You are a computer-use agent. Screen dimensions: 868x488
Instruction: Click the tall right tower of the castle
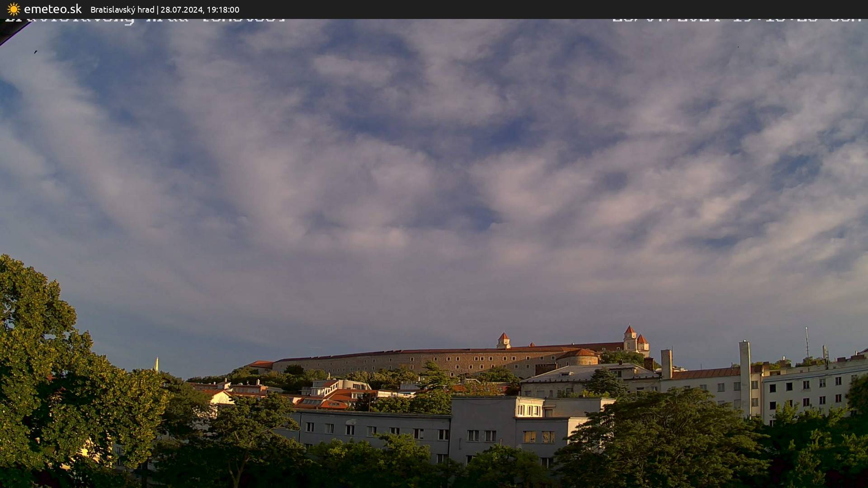click(630, 338)
